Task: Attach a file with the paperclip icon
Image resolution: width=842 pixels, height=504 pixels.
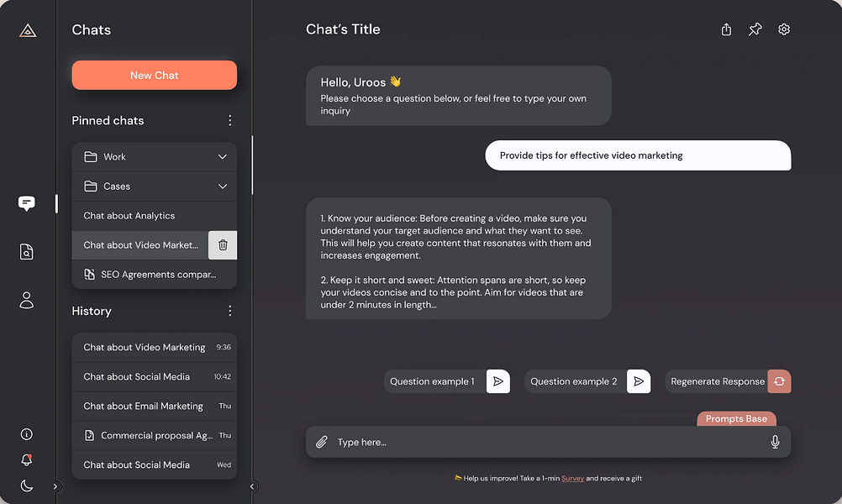Action: click(x=322, y=441)
